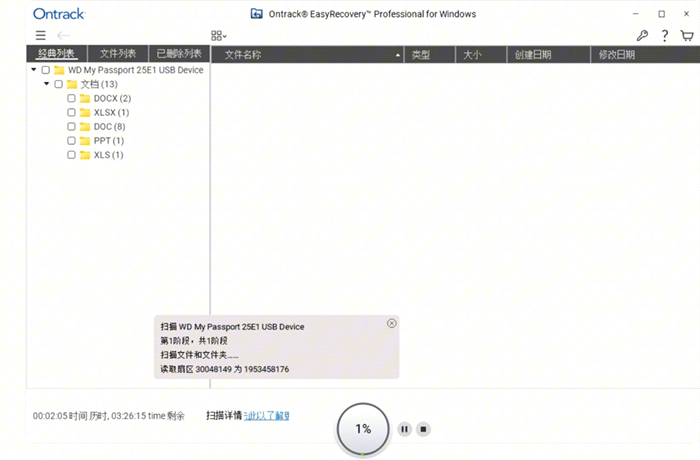This screenshot has width=700, height=460.
Task: Select the XLS (1) label
Action: coord(108,155)
